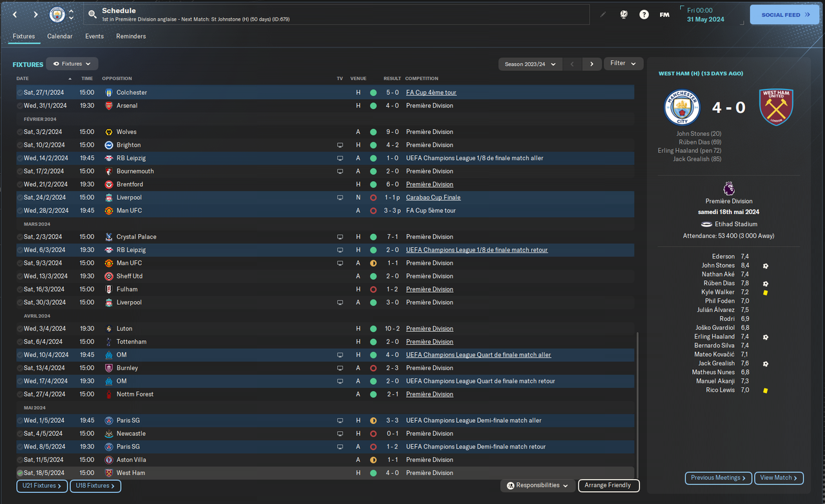825x504 pixels.
Task: Click yellow card icon beside Kyle Walker
Action: pyautogui.click(x=765, y=293)
